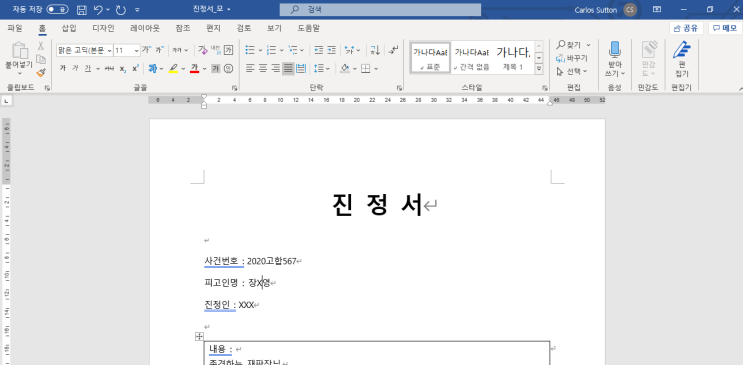
Task: Toggle bold formatting
Action: click(63, 69)
